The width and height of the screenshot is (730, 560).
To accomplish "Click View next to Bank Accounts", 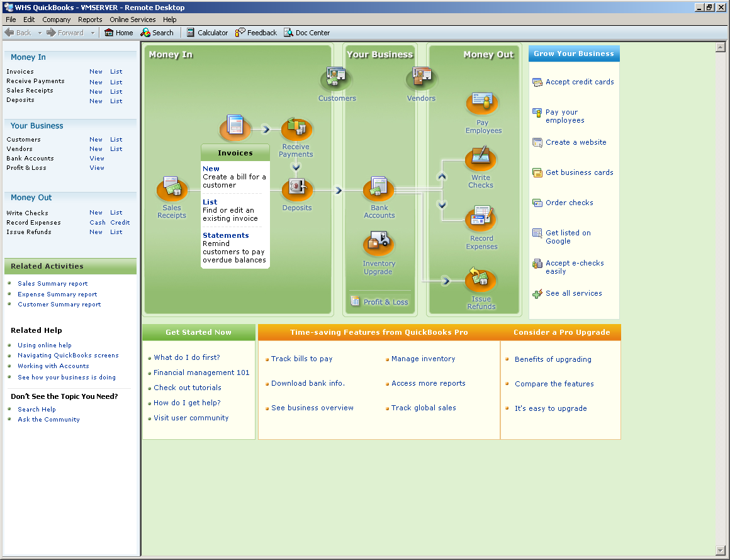I will tap(97, 159).
